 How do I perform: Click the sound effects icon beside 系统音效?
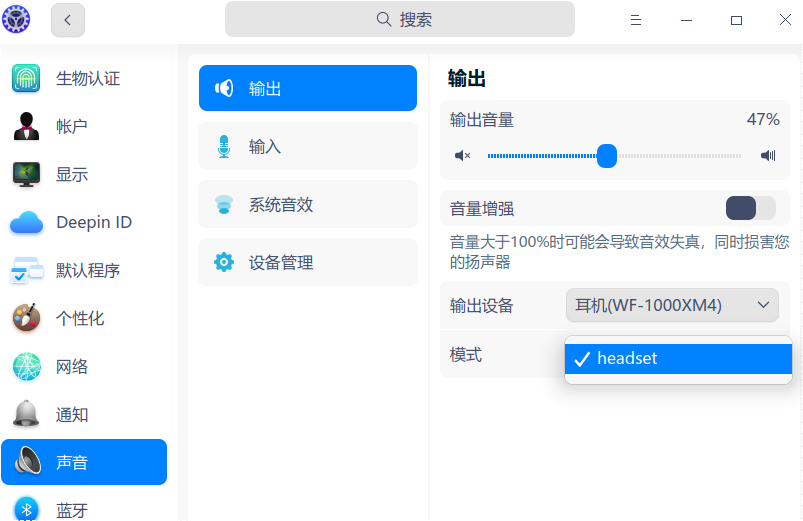224,204
